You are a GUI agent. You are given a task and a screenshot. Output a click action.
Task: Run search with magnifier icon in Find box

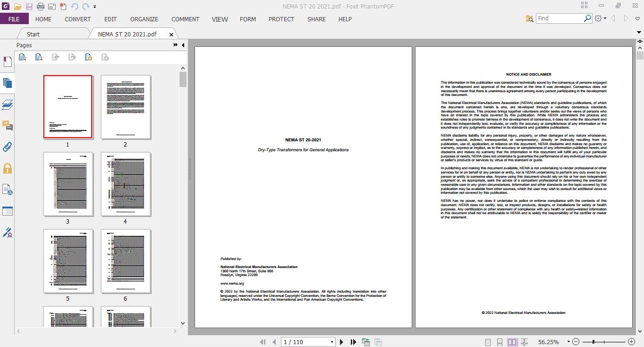tap(587, 18)
